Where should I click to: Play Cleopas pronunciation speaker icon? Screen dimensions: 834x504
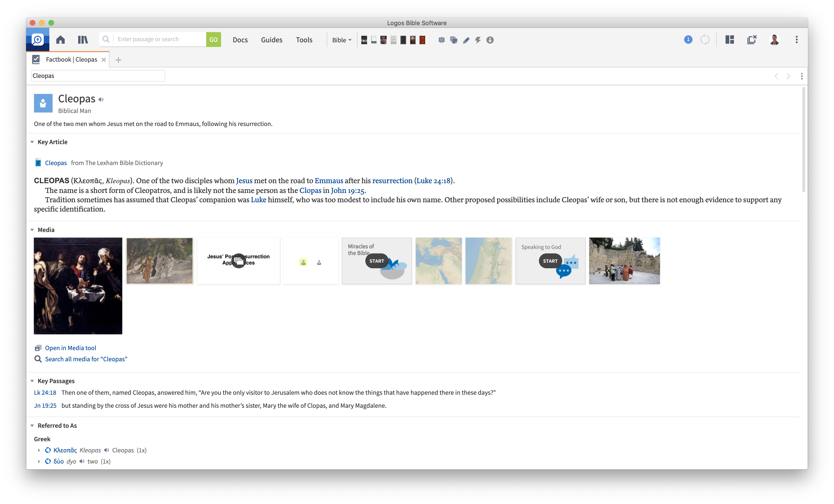101,99
